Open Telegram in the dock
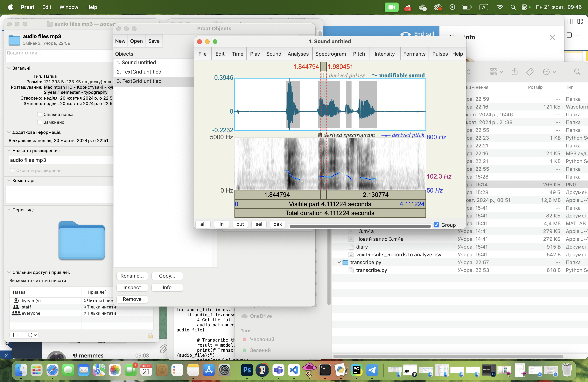Image resolution: width=588 pixels, height=382 pixels. (372, 370)
